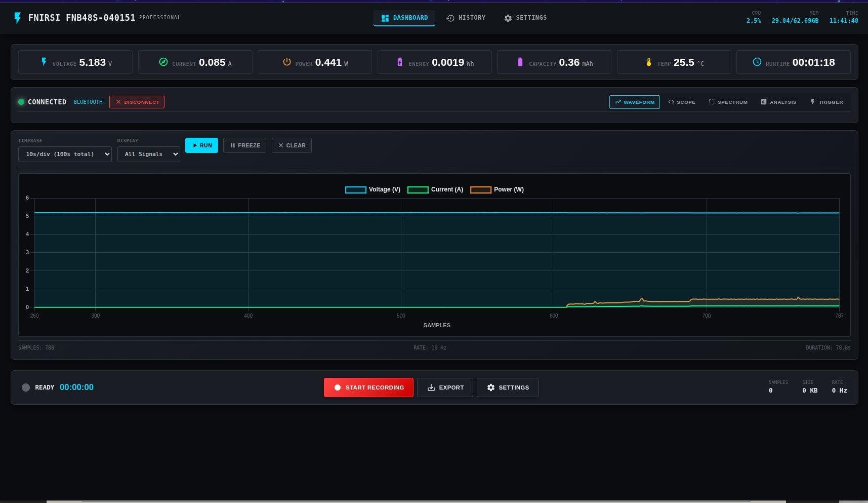Disconnect the Bluetooth device
The image size is (868, 503).
click(137, 102)
